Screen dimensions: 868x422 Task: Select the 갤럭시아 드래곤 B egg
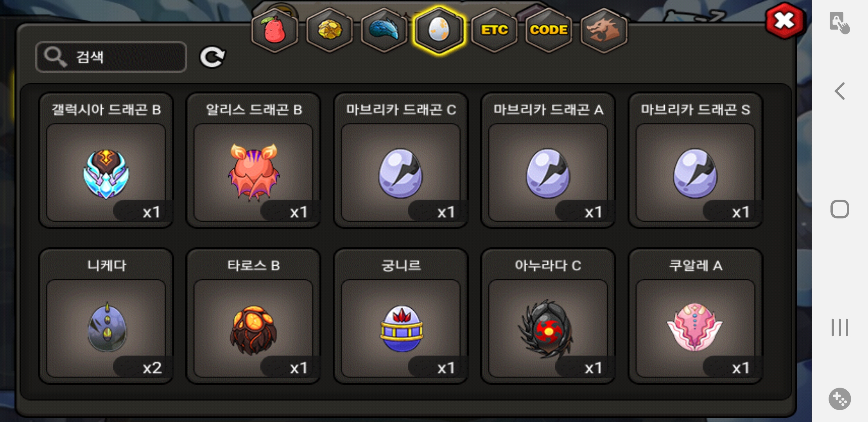point(106,160)
